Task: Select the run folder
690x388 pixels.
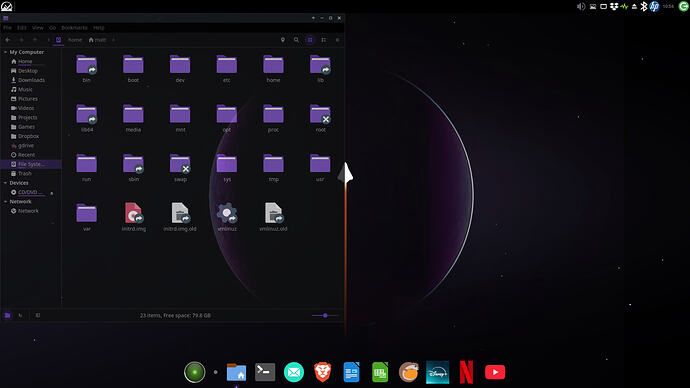Action: click(86, 164)
